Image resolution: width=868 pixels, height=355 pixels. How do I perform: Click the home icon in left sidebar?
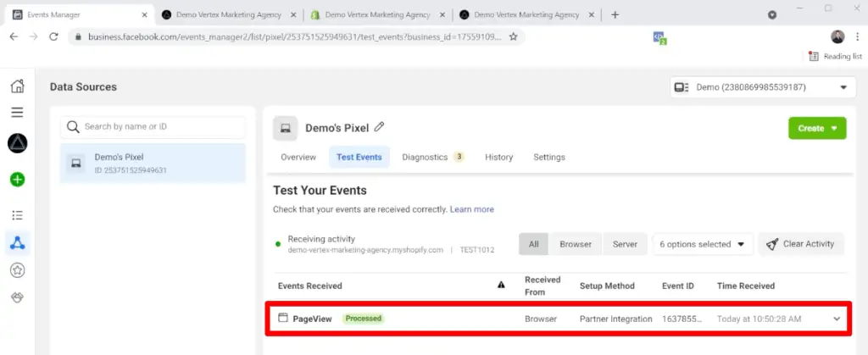(x=17, y=86)
